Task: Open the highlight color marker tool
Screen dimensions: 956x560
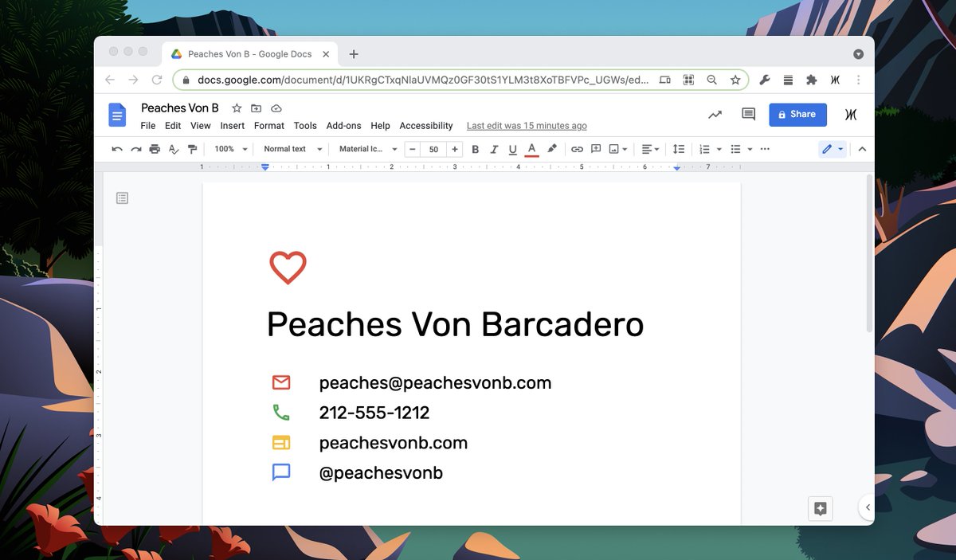Action: (552, 149)
